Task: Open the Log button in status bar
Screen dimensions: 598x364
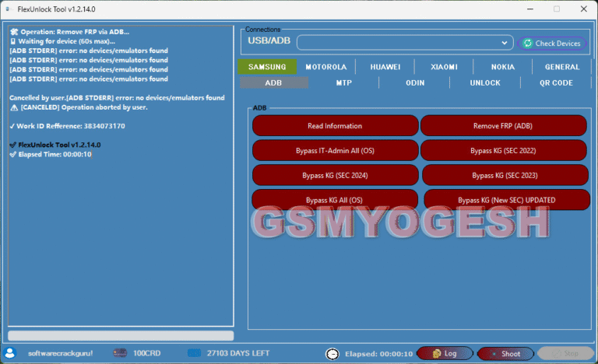Action: click(x=445, y=354)
